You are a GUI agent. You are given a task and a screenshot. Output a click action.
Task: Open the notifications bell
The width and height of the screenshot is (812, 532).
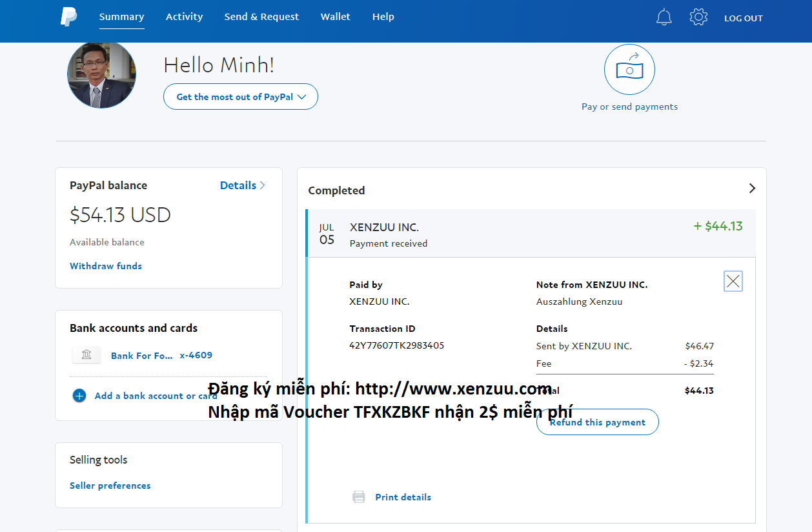click(664, 17)
